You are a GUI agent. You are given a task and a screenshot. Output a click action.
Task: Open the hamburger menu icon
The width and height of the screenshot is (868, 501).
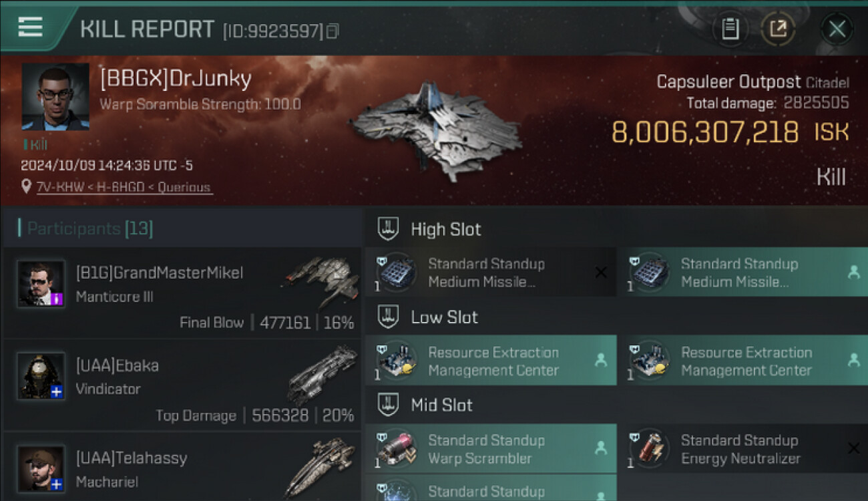[30, 27]
